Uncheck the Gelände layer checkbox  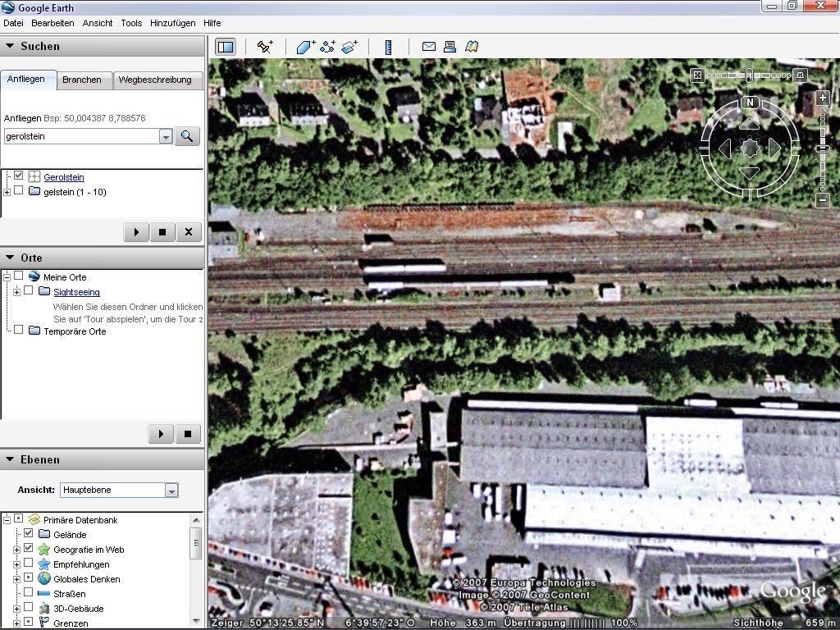click(x=29, y=534)
